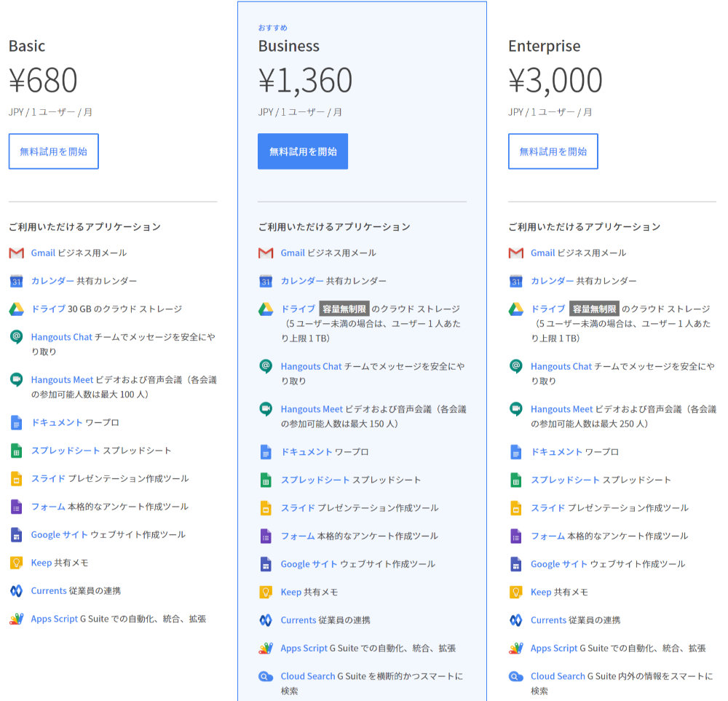Open Gmail link in Basic plan
728x701 pixels.
[43, 253]
